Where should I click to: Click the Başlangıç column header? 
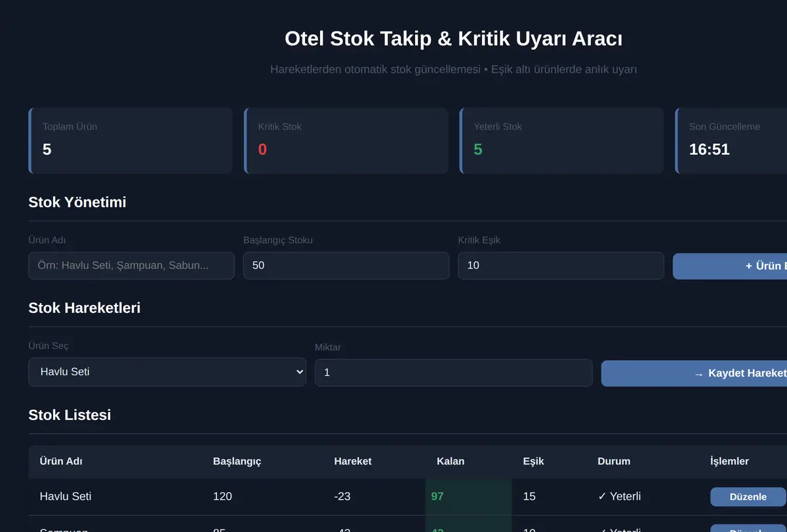coord(237,461)
